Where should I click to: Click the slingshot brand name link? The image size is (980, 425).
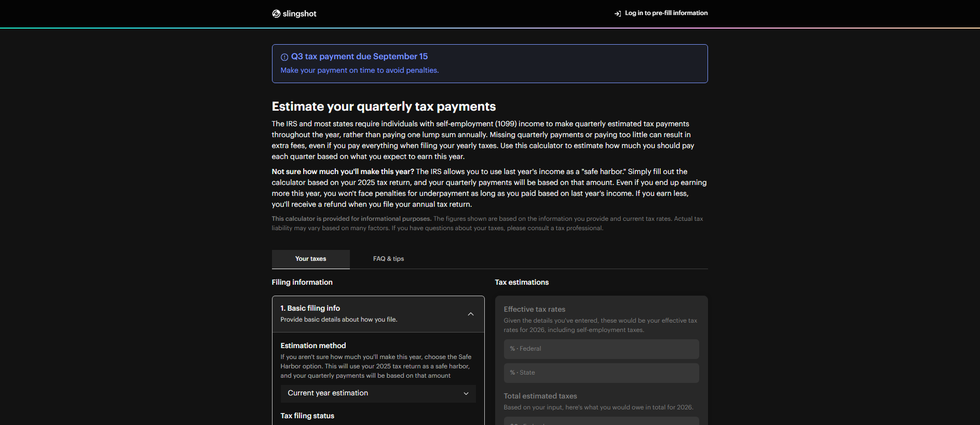coord(300,14)
